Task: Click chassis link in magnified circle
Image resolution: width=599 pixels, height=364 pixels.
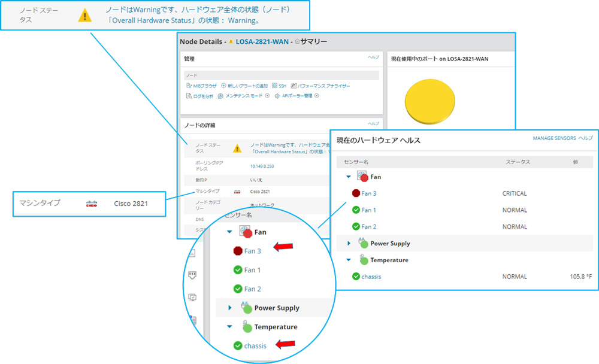Action: (255, 345)
